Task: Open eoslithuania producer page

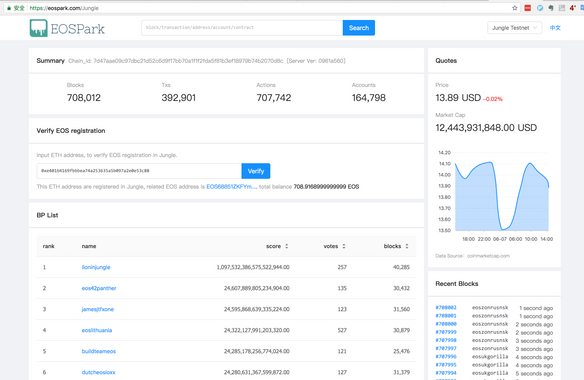Action: click(97, 330)
